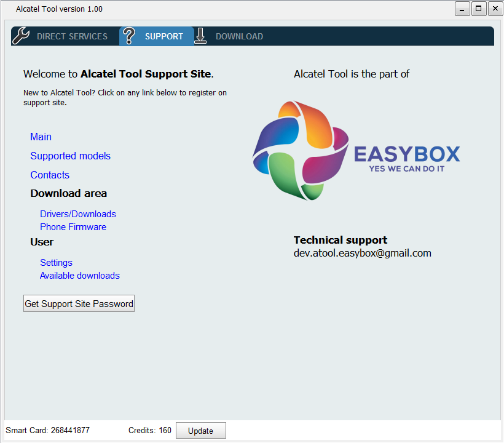View Available downloads link
Image resolution: width=504 pixels, height=443 pixels.
tap(80, 276)
